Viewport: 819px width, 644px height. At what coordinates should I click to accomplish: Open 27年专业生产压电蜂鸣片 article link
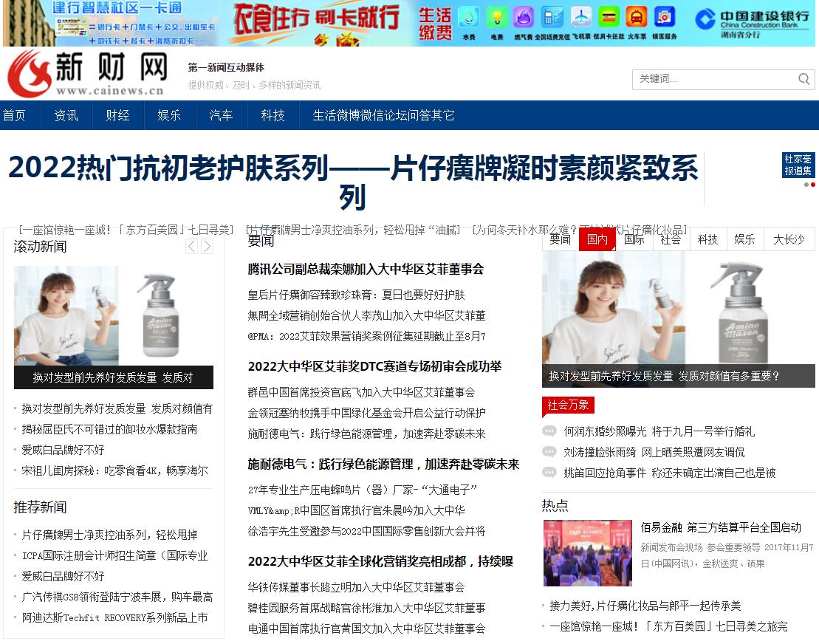(363, 490)
